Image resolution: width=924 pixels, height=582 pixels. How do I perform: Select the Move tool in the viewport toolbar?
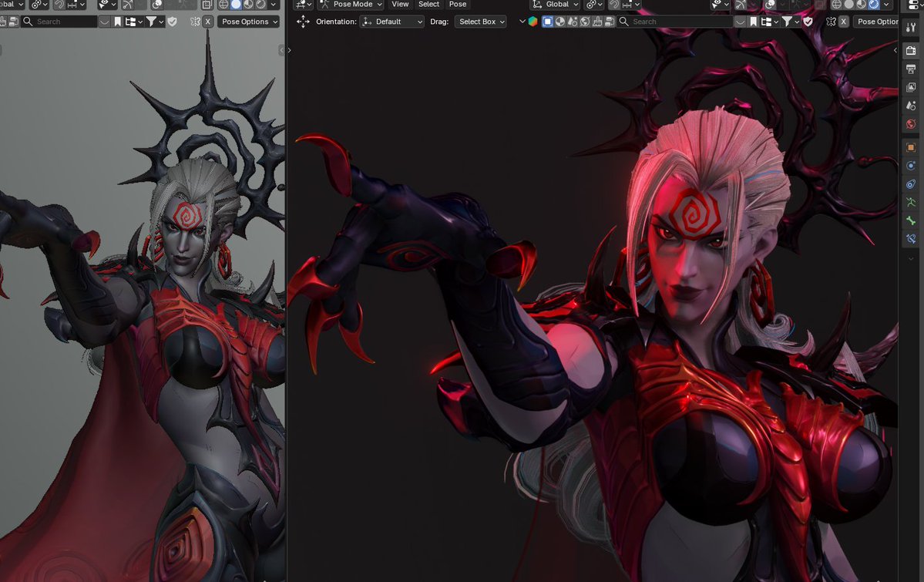[303, 22]
